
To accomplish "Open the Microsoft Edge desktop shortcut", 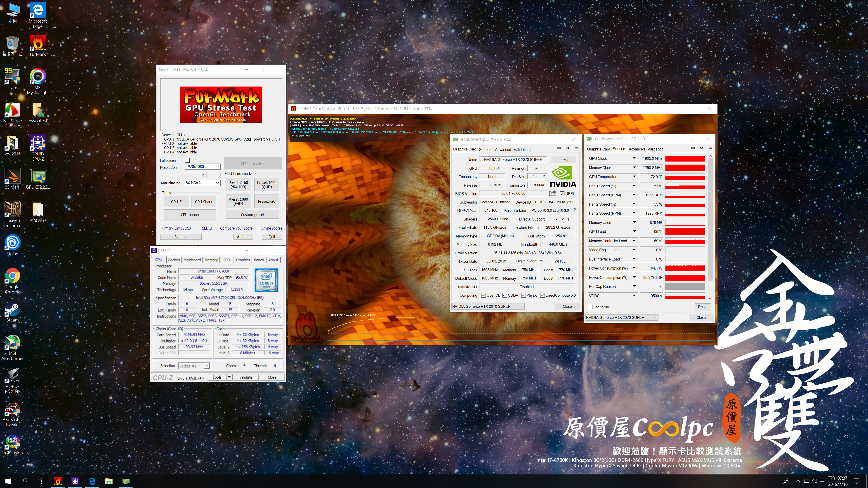I will (x=38, y=15).
